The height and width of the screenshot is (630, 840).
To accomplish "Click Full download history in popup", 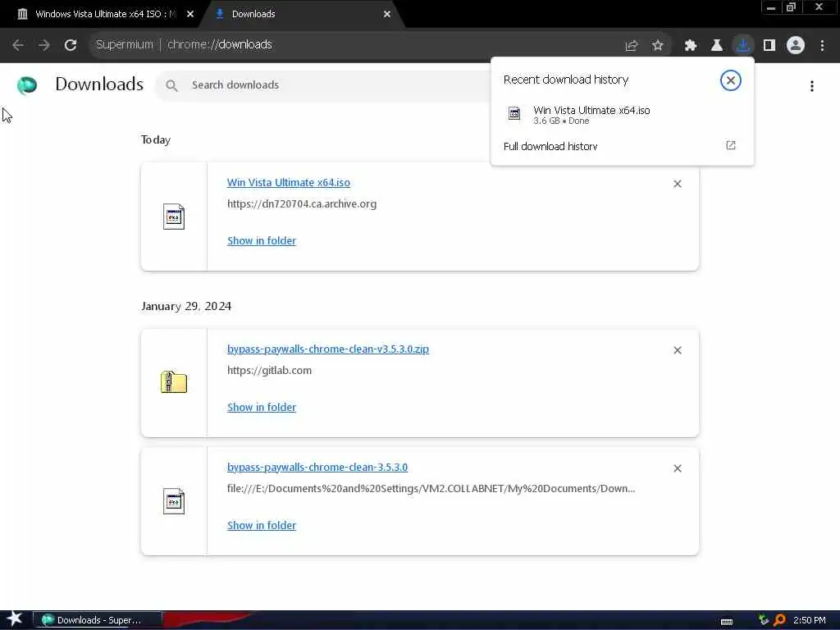I will (x=550, y=146).
